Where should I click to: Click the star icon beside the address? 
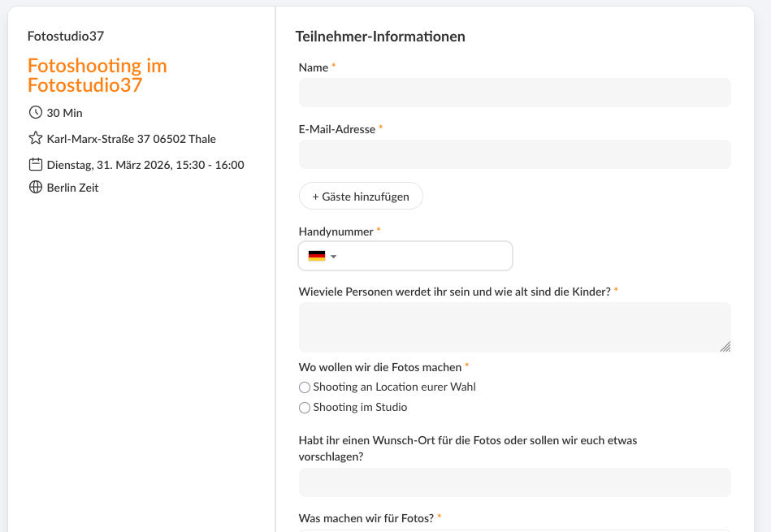[35, 138]
